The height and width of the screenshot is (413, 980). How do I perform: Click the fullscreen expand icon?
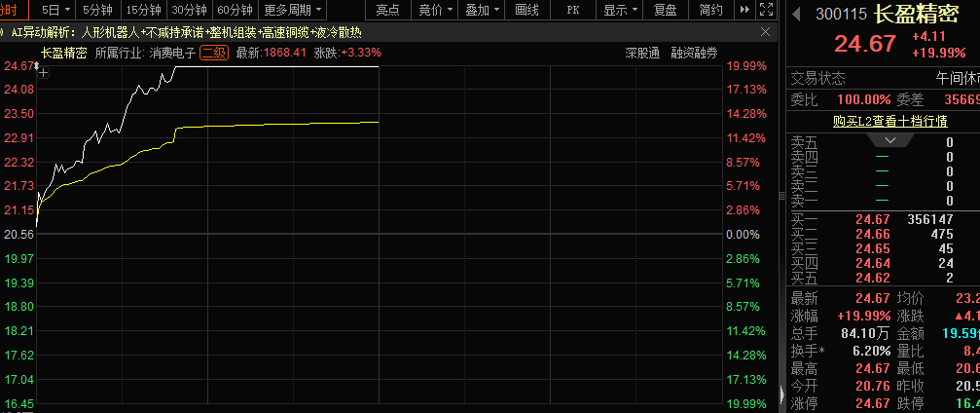click(x=766, y=10)
